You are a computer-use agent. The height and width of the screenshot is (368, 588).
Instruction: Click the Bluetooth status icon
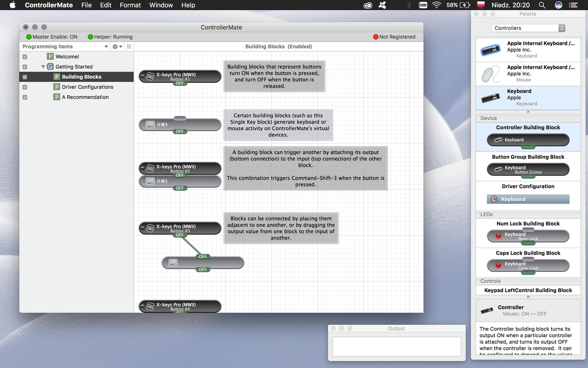409,5
